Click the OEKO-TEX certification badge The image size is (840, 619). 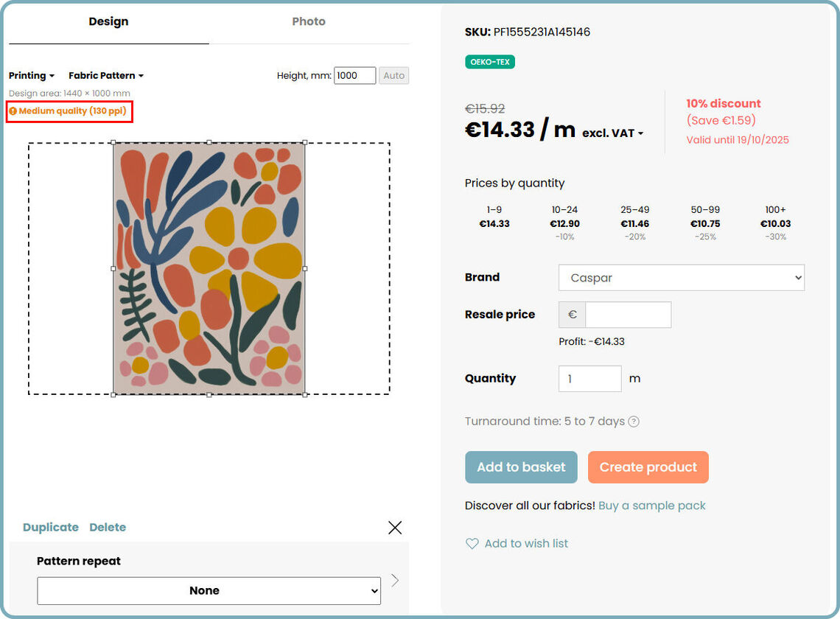tap(490, 62)
